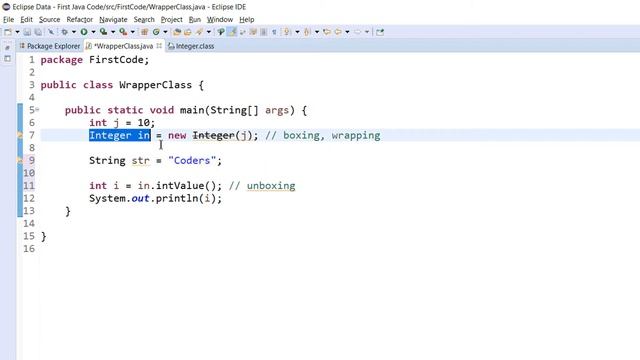Open the Search menu
The height and width of the screenshot is (360, 640).
coord(144,20)
